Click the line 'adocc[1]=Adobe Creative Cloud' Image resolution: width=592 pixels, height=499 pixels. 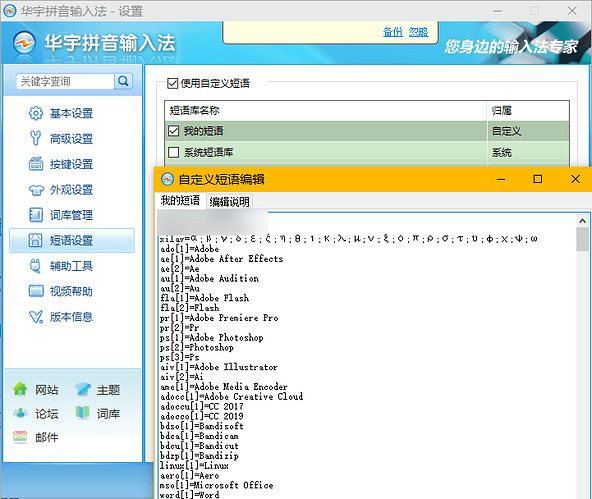pyautogui.click(x=231, y=396)
